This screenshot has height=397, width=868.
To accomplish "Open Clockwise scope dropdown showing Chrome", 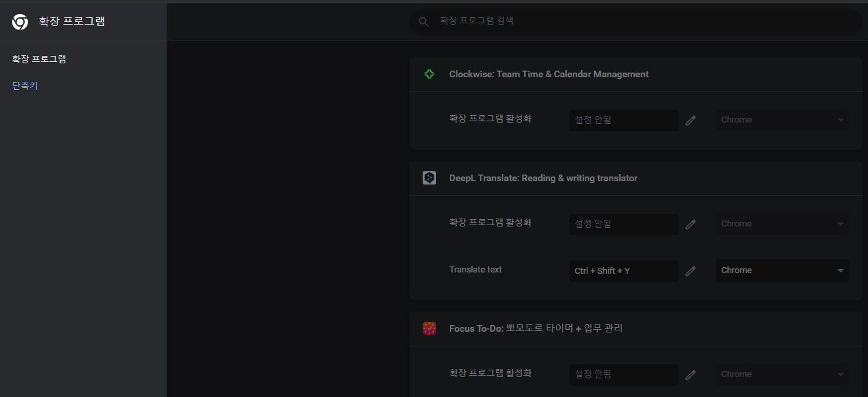I will (783, 120).
